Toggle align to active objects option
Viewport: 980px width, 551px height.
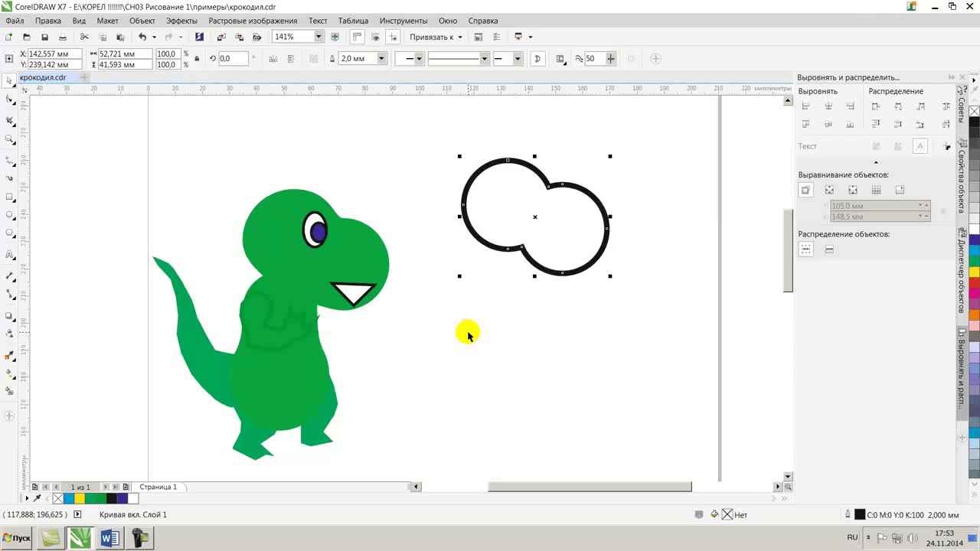805,190
